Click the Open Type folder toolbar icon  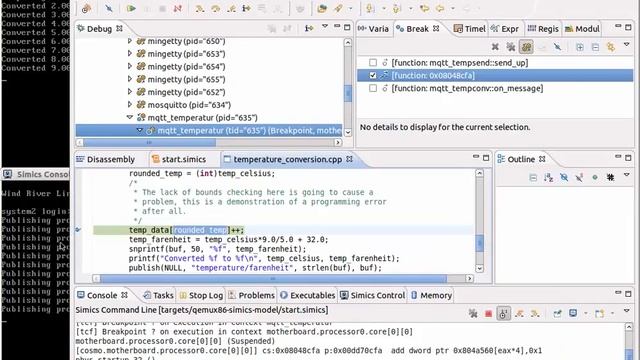(x=322, y=8)
